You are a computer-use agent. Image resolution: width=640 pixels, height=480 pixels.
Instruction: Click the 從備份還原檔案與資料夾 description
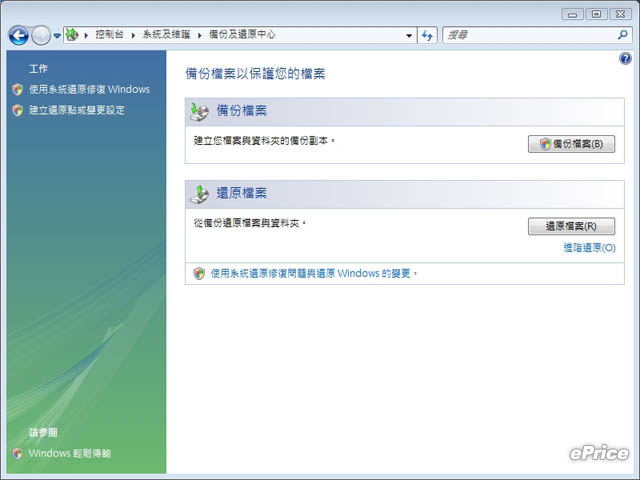[x=250, y=223]
